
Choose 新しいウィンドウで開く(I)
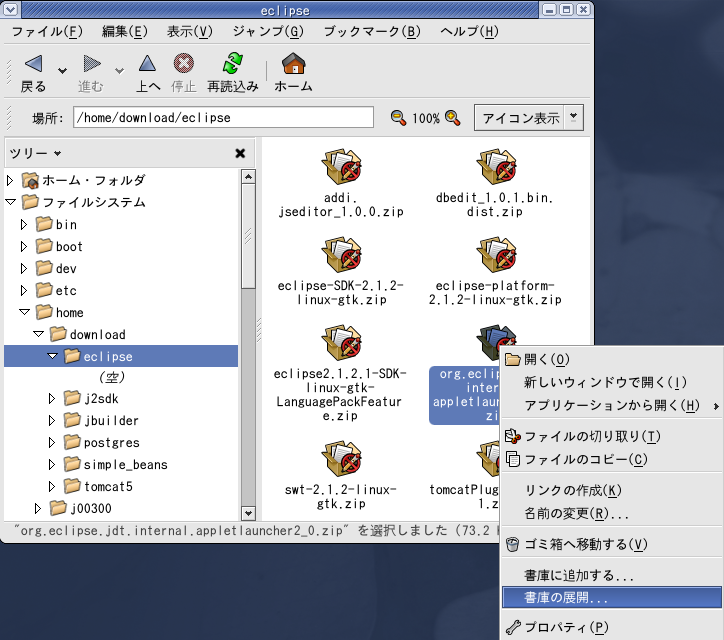pos(611,382)
